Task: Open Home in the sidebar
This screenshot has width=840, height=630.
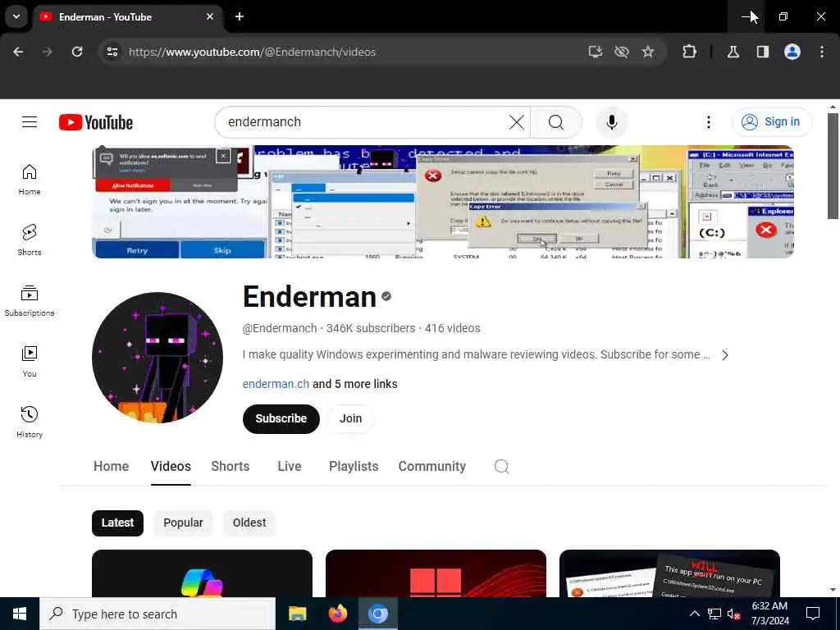Action: [30, 180]
